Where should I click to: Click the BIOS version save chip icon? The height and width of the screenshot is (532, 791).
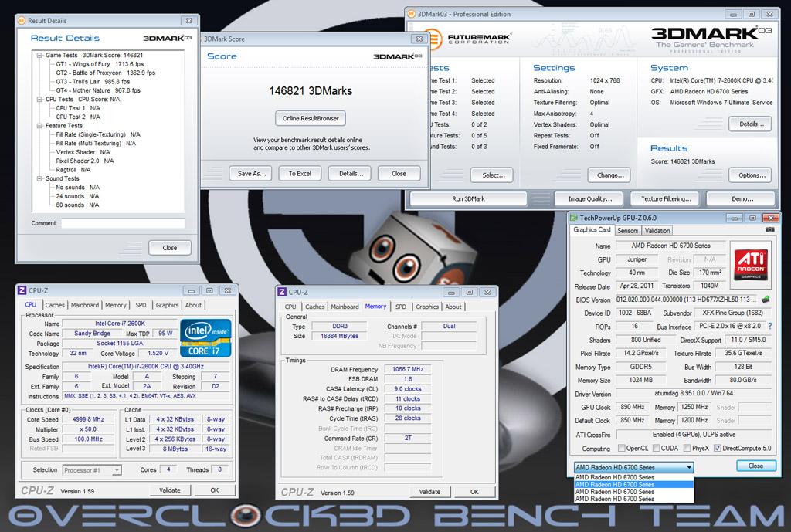tap(766, 300)
